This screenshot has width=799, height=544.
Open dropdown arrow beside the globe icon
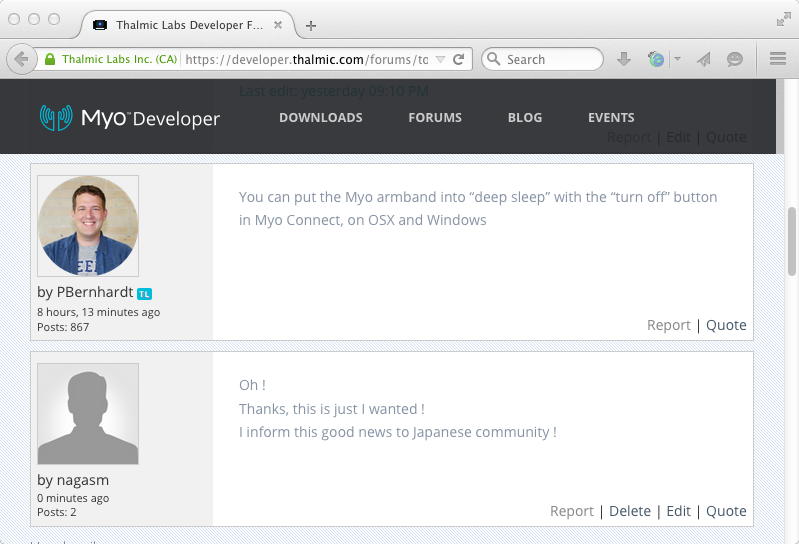677,59
